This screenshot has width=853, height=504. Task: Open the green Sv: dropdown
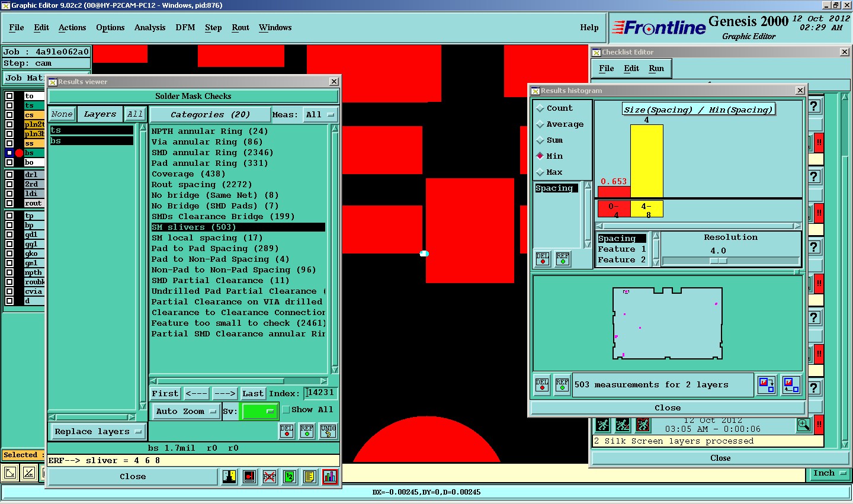pos(259,412)
